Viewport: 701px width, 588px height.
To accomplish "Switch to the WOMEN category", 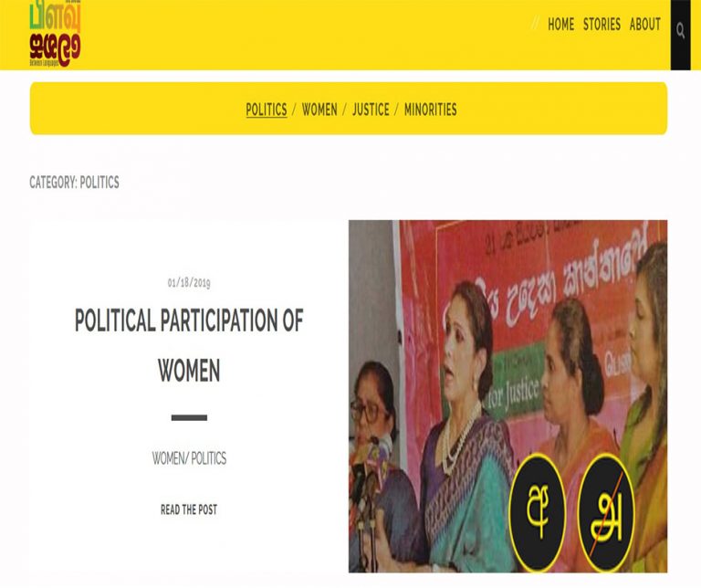I will pyautogui.click(x=319, y=110).
